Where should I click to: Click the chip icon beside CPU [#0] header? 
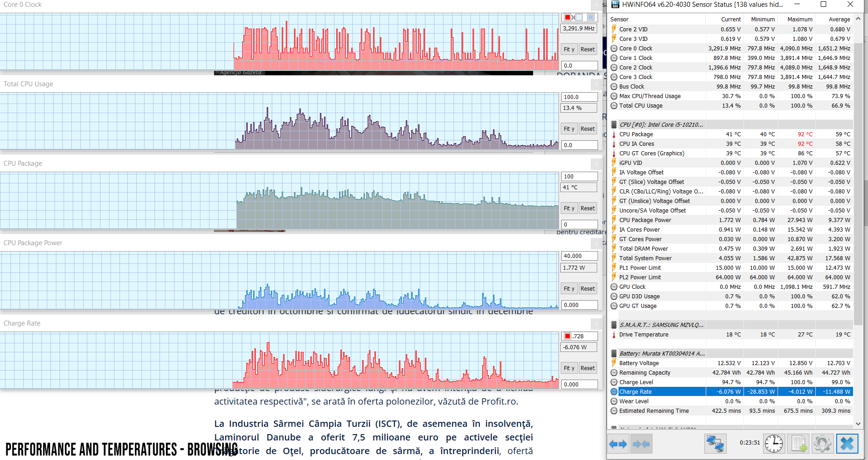[x=614, y=124]
